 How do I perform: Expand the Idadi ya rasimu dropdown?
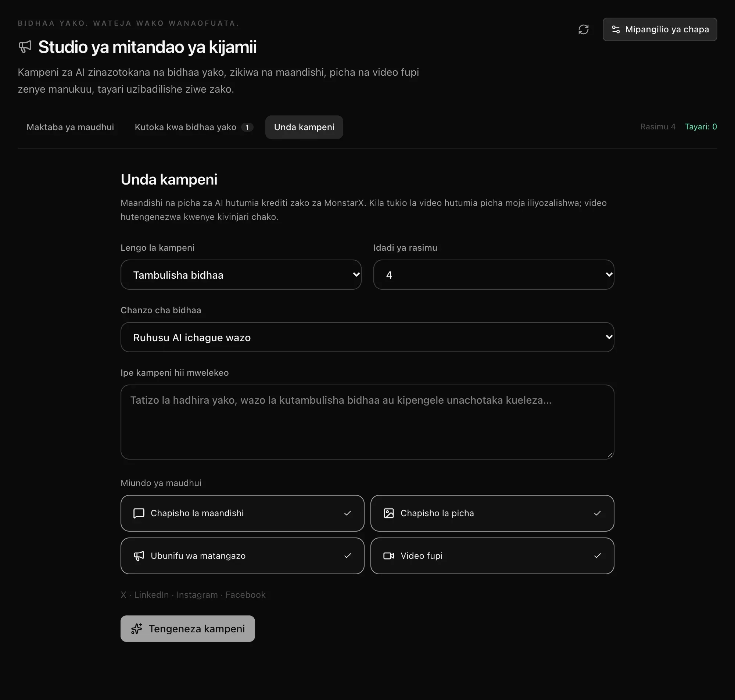click(x=494, y=275)
